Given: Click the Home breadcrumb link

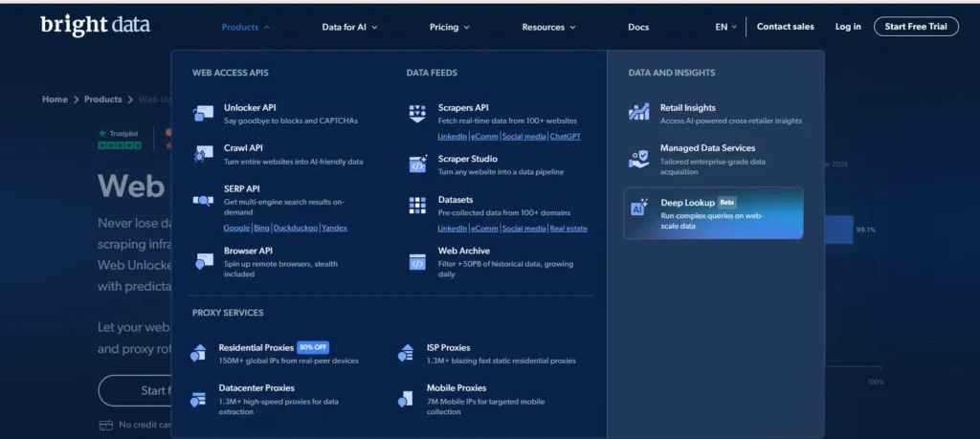Looking at the screenshot, I should click(55, 99).
